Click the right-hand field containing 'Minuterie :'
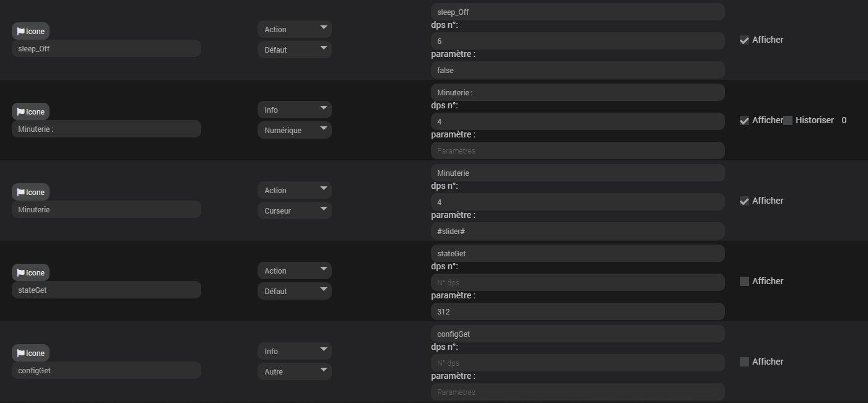868x403 pixels. [578, 92]
